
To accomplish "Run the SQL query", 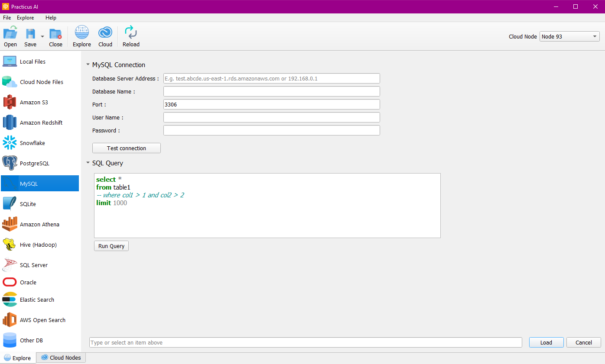I will tap(111, 246).
